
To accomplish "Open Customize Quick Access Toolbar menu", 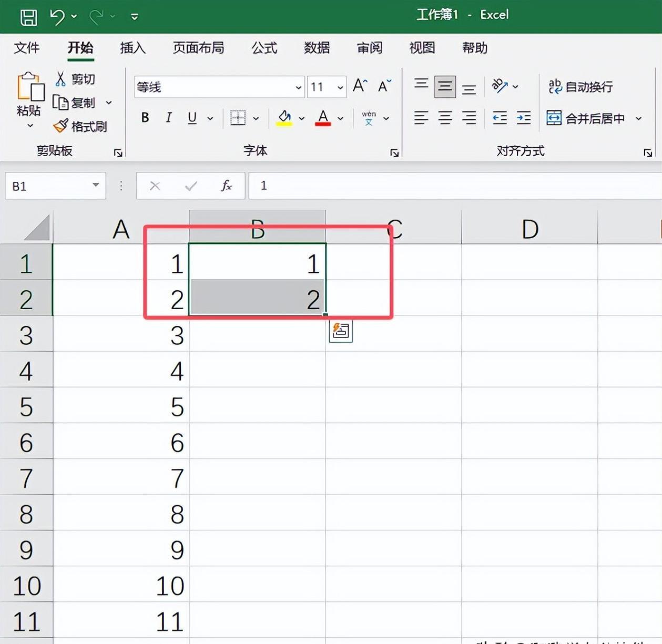I will 135,17.
